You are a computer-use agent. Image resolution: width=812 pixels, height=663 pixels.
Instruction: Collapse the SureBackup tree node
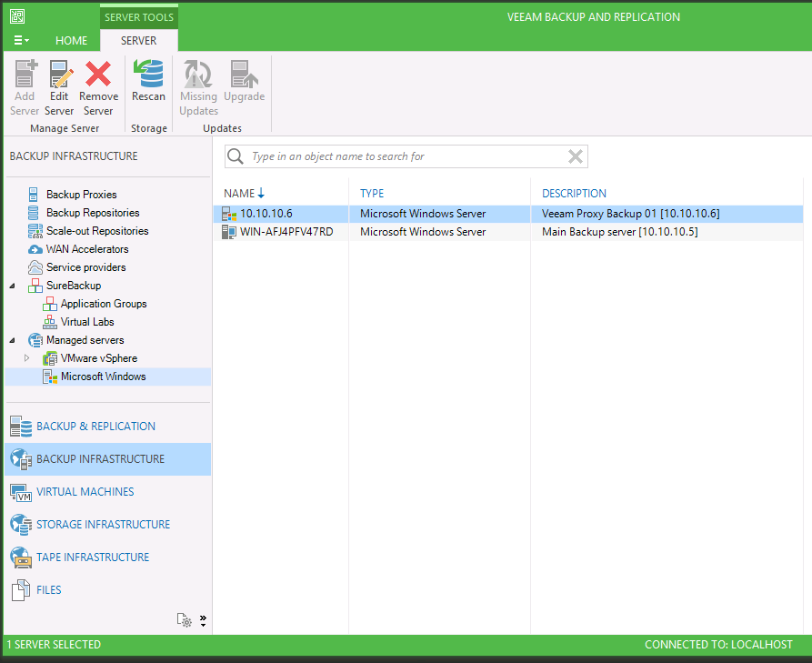pos(13,286)
